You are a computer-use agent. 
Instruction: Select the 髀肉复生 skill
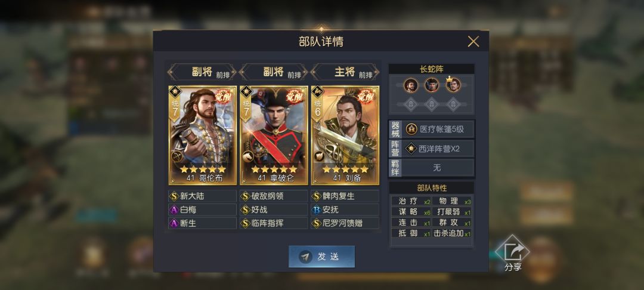(x=345, y=196)
